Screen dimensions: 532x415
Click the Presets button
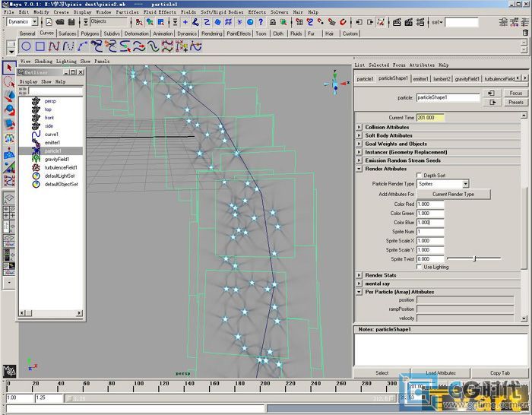click(x=516, y=102)
